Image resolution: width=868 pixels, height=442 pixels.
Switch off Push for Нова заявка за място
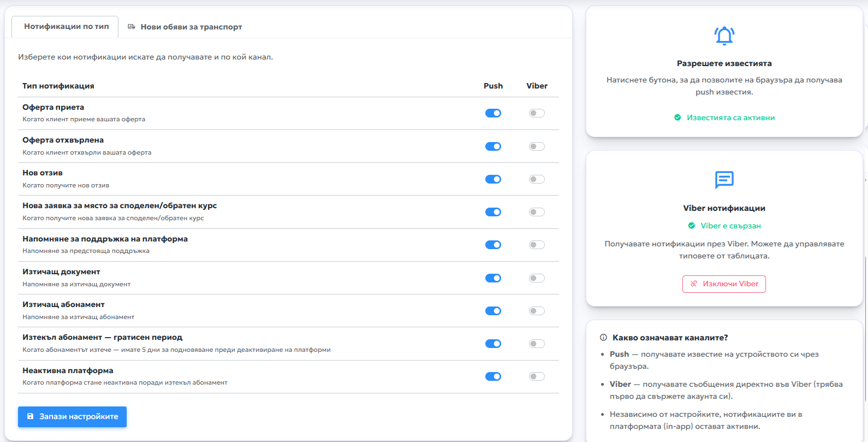493,212
